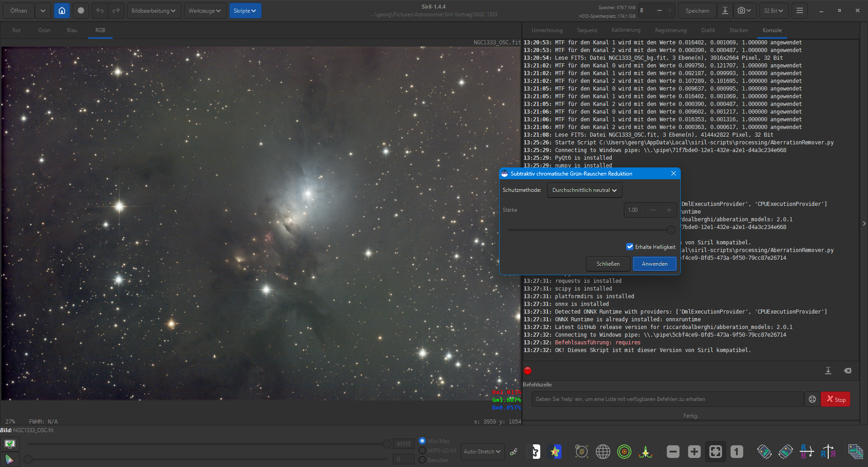
Task: Change the 32 Bit depth dropdown
Action: 774,10
